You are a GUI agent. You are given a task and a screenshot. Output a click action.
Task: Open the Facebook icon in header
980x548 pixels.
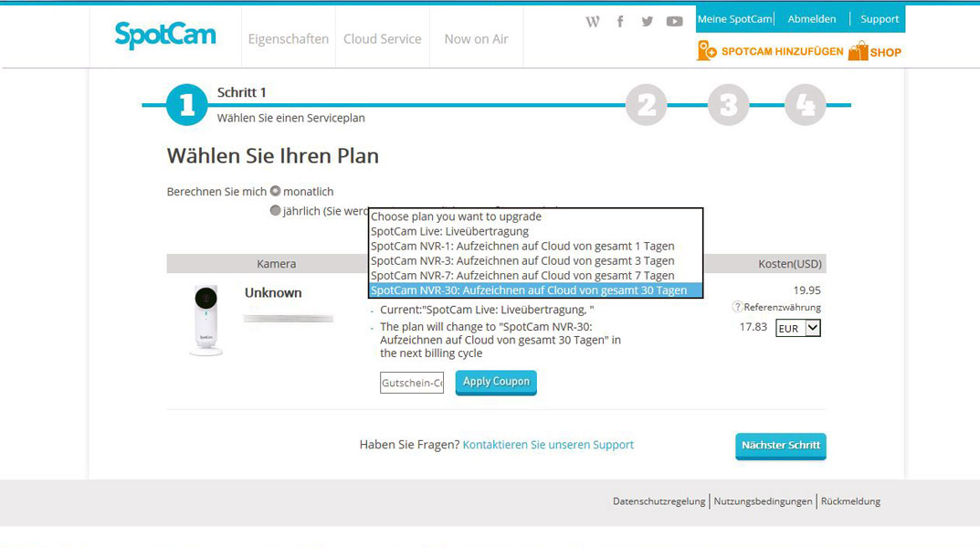[x=620, y=22]
